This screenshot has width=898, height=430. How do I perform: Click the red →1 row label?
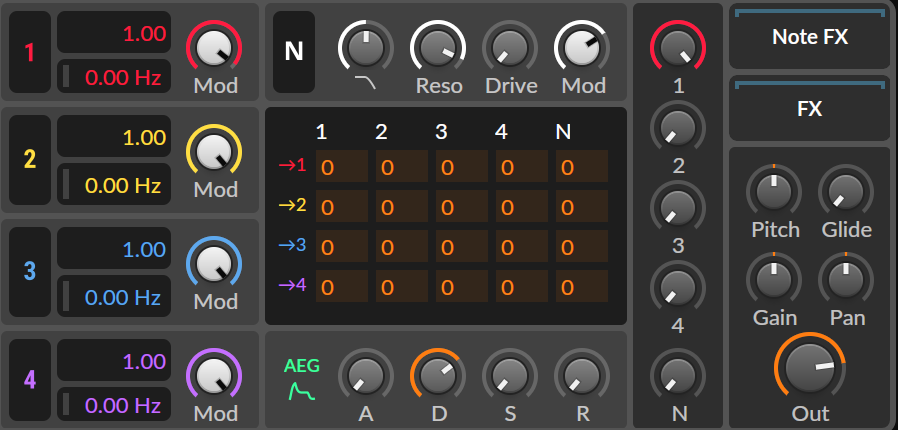click(x=293, y=167)
